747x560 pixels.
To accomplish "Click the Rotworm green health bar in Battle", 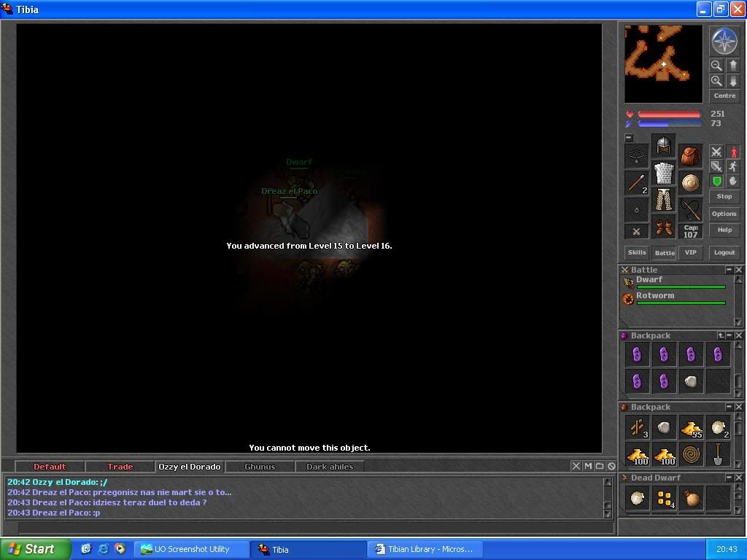I will point(681,303).
